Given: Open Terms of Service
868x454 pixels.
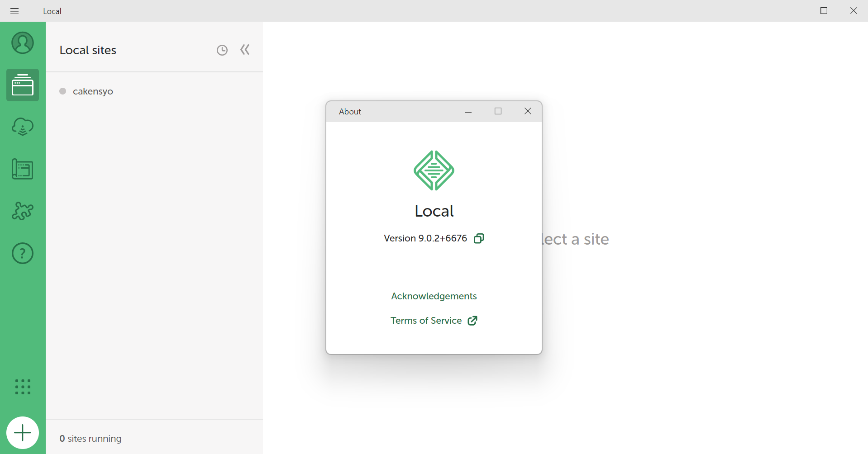Looking at the screenshot, I should 426,321.
